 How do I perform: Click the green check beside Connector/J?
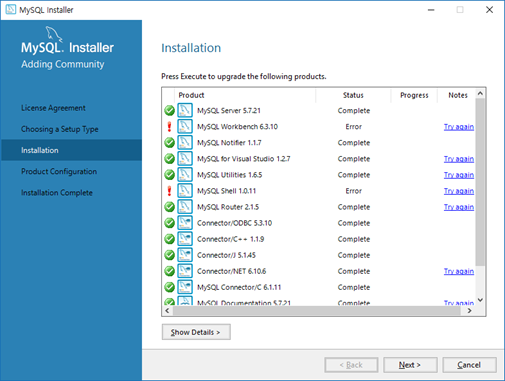point(169,255)
